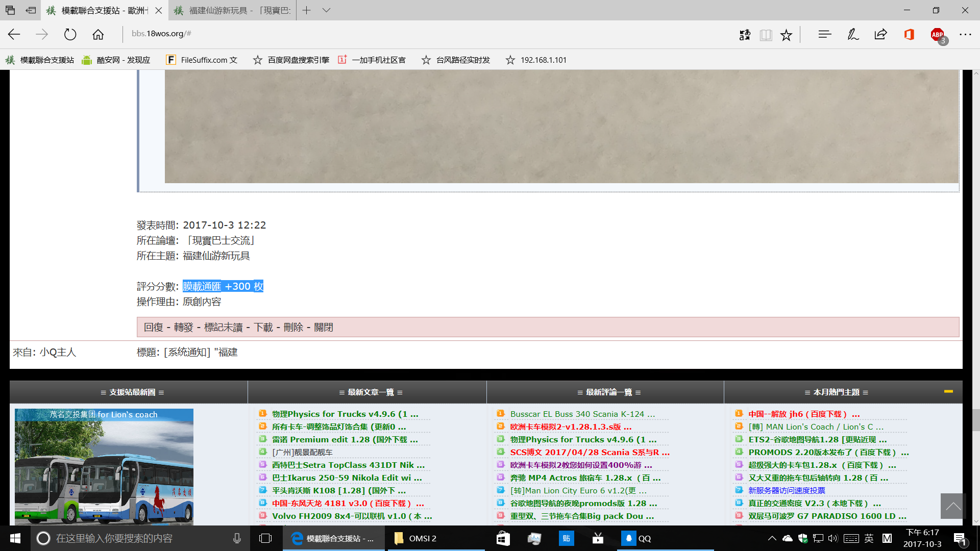Open Office extension icon in toolbar
The image size is (980, 551).
[909, 34]
